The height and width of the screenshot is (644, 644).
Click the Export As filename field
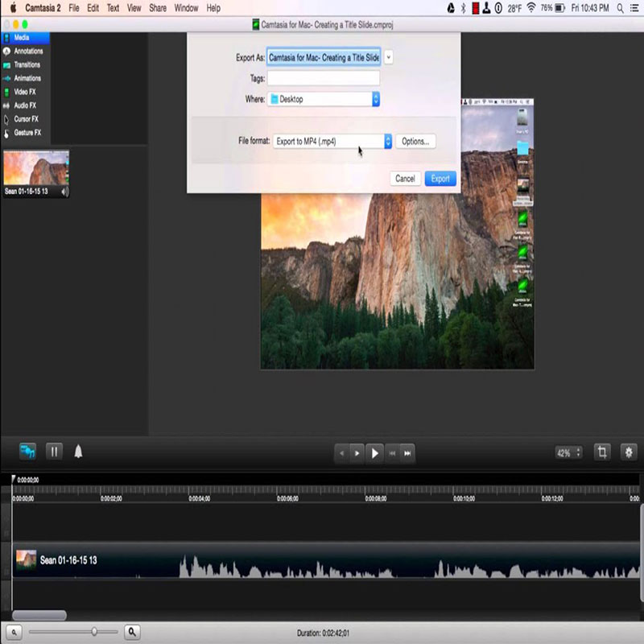[x=324, y=57]
